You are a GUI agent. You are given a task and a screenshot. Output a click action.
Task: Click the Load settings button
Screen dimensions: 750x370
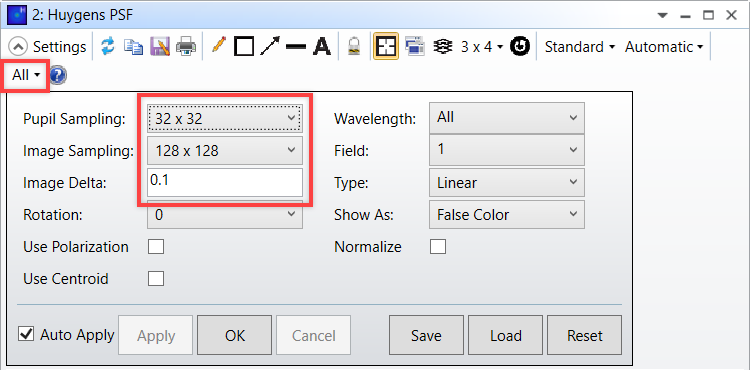click(506, 336)
